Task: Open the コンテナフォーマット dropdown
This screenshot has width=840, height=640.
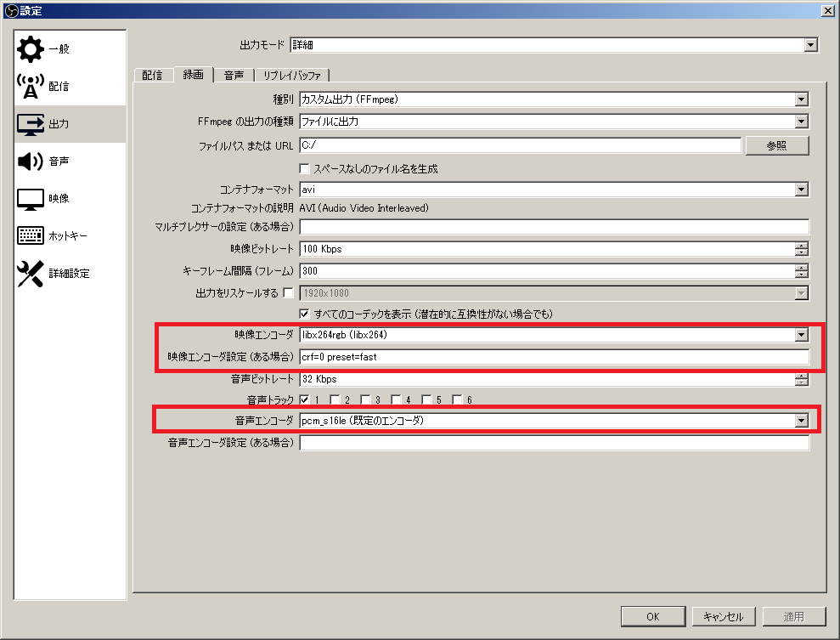Action: (800, 189)
